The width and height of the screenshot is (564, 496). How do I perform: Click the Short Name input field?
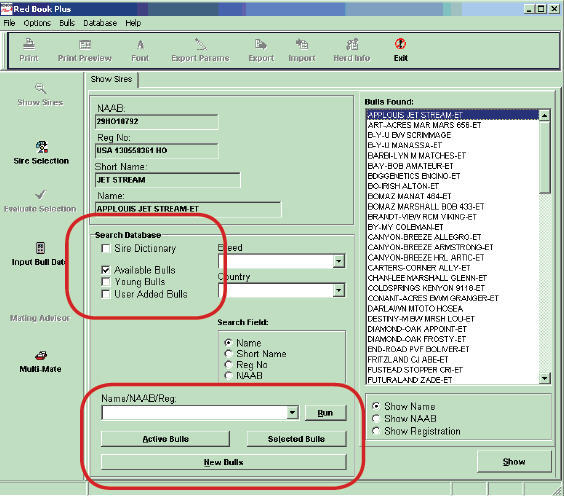168,180
